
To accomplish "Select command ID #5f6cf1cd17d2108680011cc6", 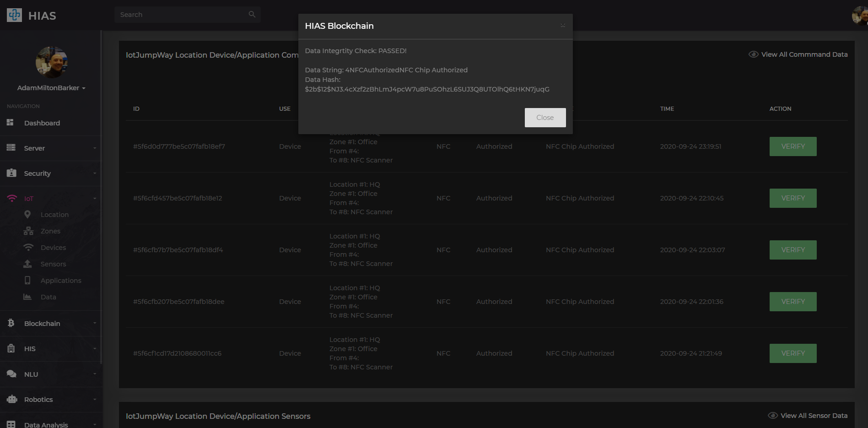I will 177,353.
